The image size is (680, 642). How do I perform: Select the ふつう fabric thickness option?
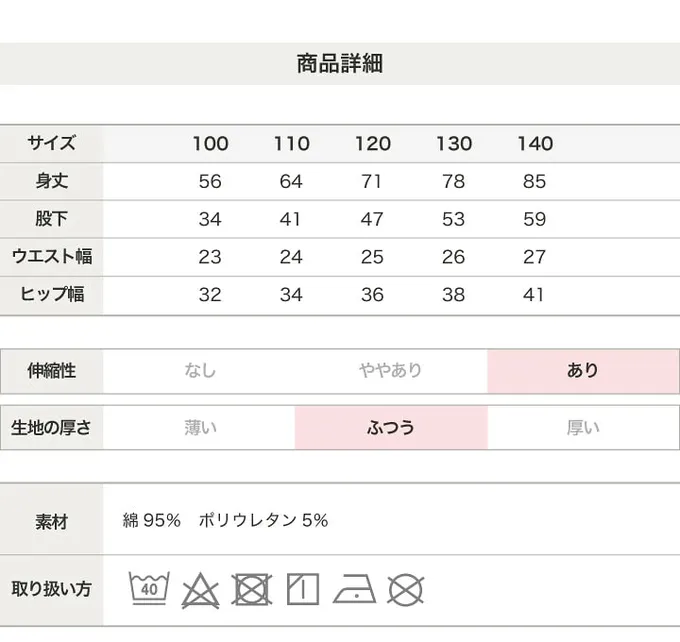(x=391, y=428)
